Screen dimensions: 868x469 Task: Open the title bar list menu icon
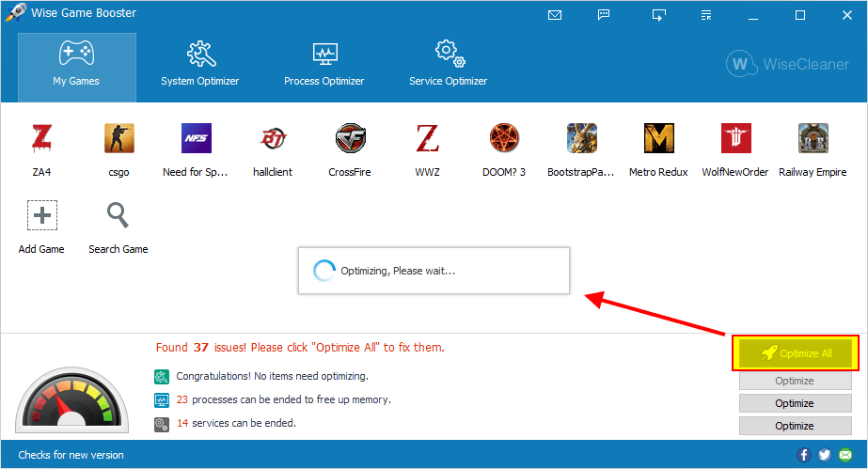pos(706,15)
